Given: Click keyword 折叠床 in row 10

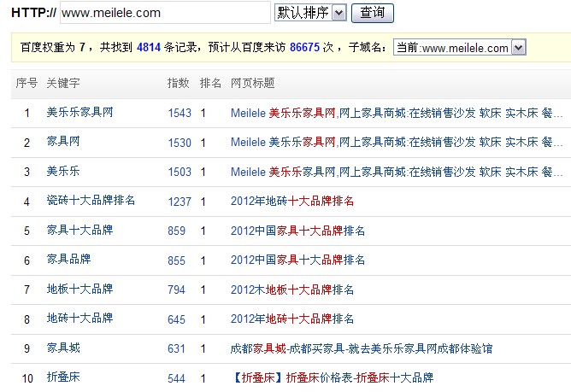Looking at the screenshot, I should [x=62, y=377].
